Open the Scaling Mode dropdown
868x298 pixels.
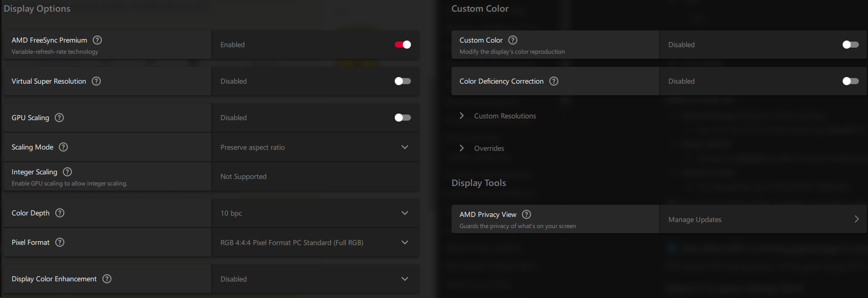tap(315, 147)
